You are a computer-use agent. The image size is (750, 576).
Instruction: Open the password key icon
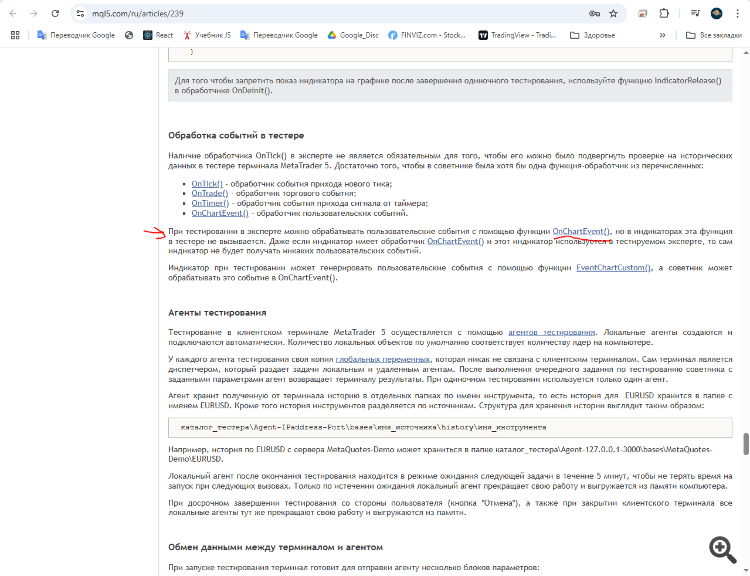[594, 13]
